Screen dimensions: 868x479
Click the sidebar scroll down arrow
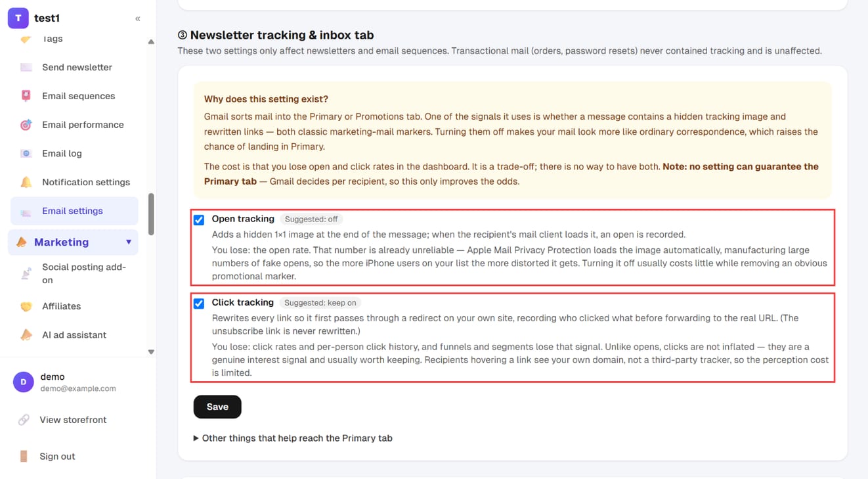pos(151,352)
